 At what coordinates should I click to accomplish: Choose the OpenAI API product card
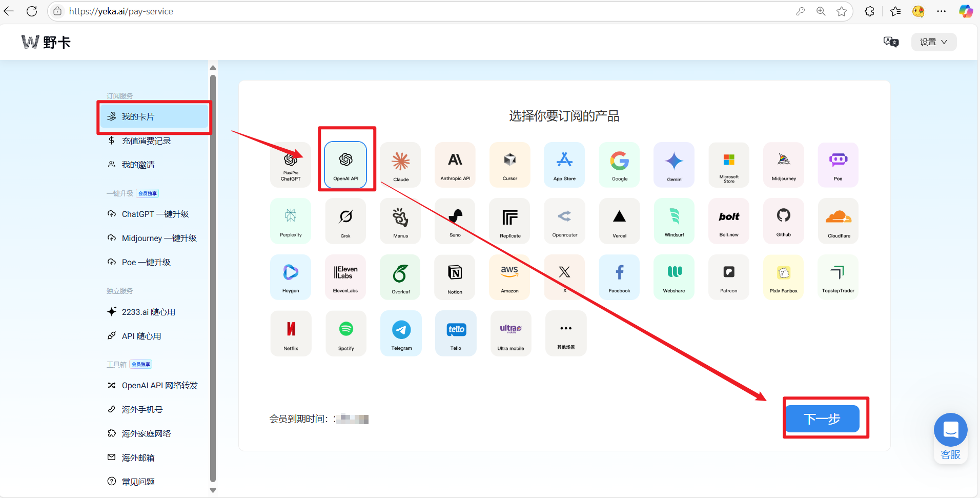[345, 165]
